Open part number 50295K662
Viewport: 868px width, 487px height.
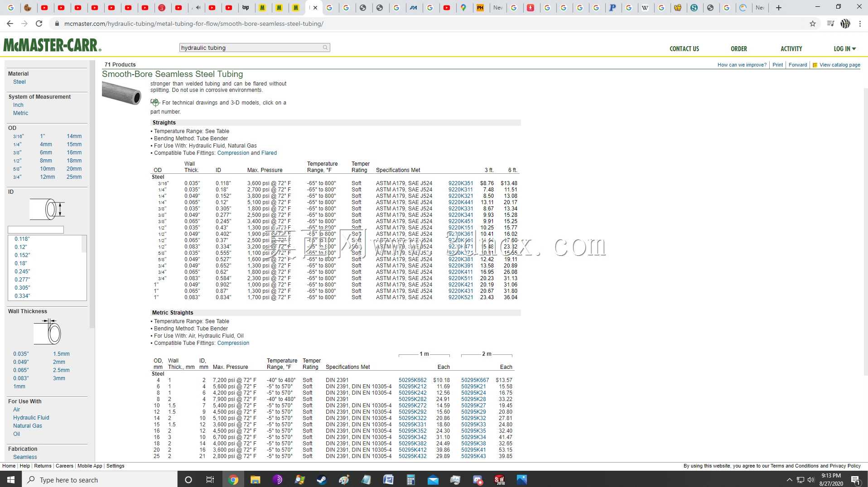coord(413,380)
